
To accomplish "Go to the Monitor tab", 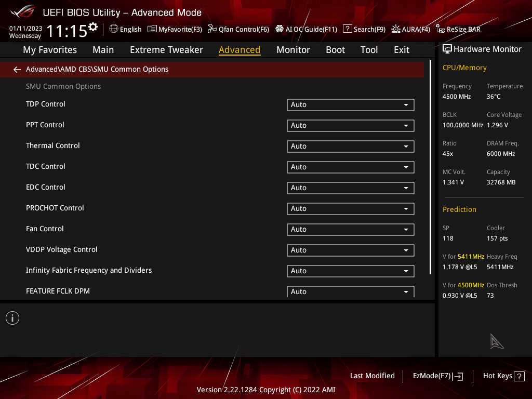I will click(x=293, y=50).
